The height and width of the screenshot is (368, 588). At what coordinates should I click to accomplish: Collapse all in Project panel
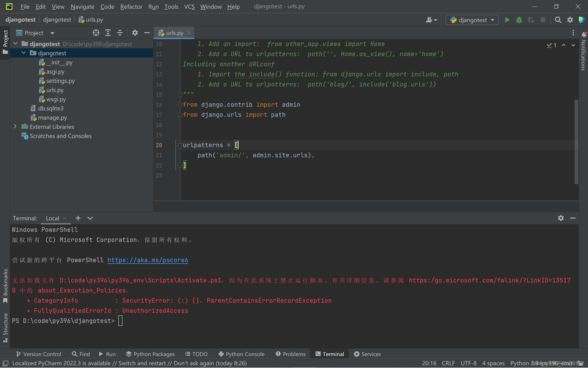click(120, 33)
